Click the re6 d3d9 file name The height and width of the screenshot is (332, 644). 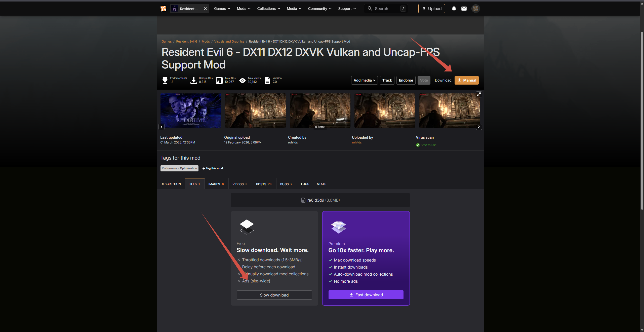click(x=316, y=200)
